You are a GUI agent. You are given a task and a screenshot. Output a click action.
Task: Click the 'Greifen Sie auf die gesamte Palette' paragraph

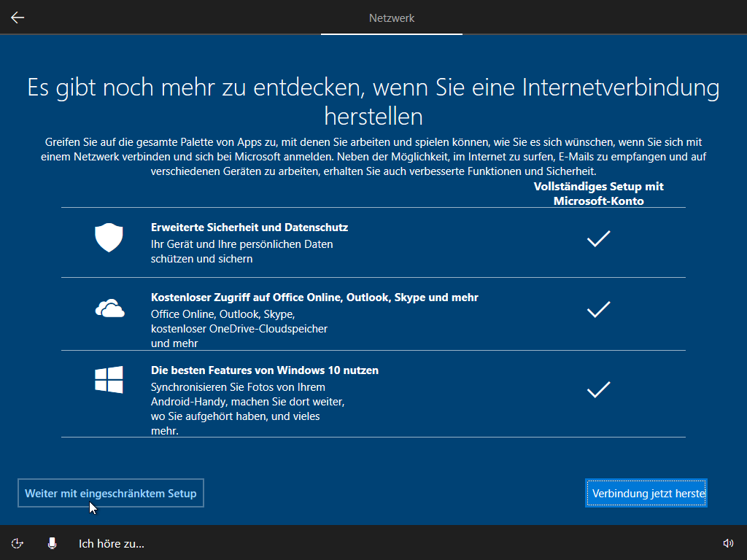(x=373, y=157)
